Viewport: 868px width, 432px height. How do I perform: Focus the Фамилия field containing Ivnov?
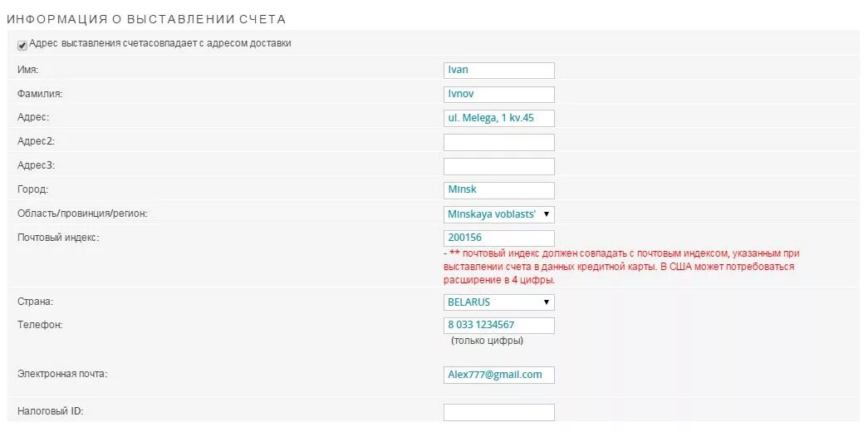point(498,95)
